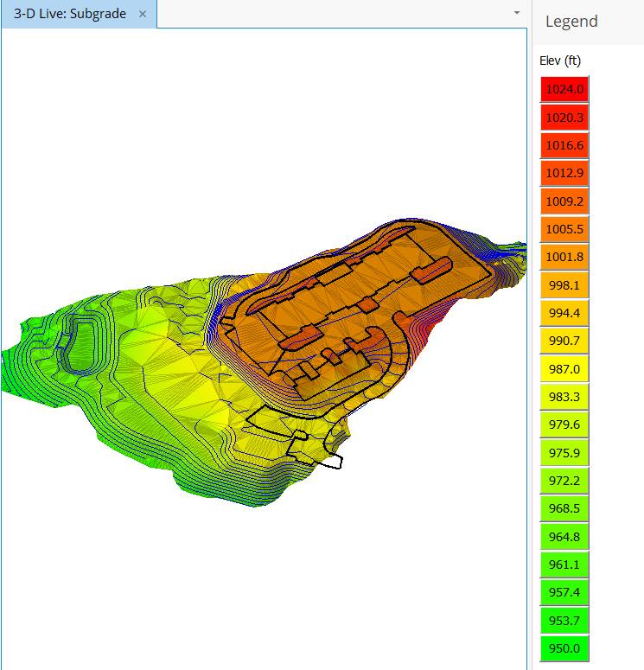Pick the 957.4 green elevation swatch
The height and width of the screenshot is (670, 644).
point(564,593)
